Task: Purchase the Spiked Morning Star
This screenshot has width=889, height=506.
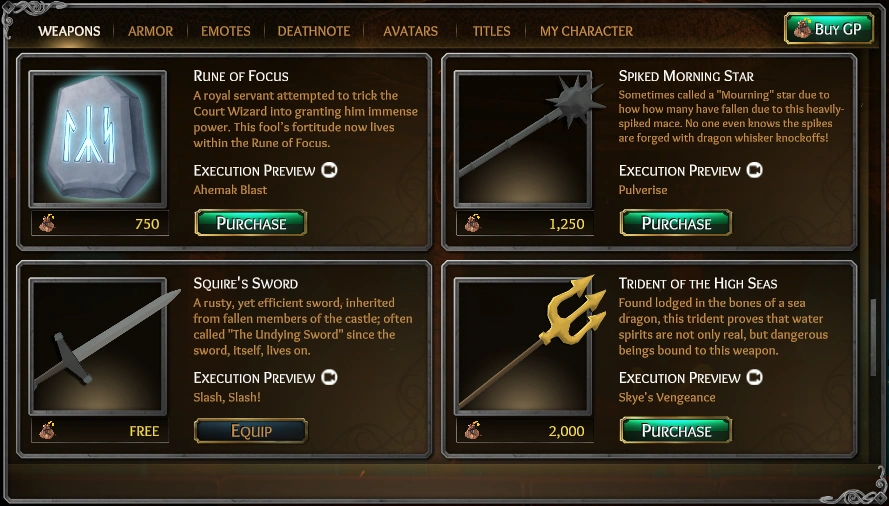Action: tap(676, 223)
